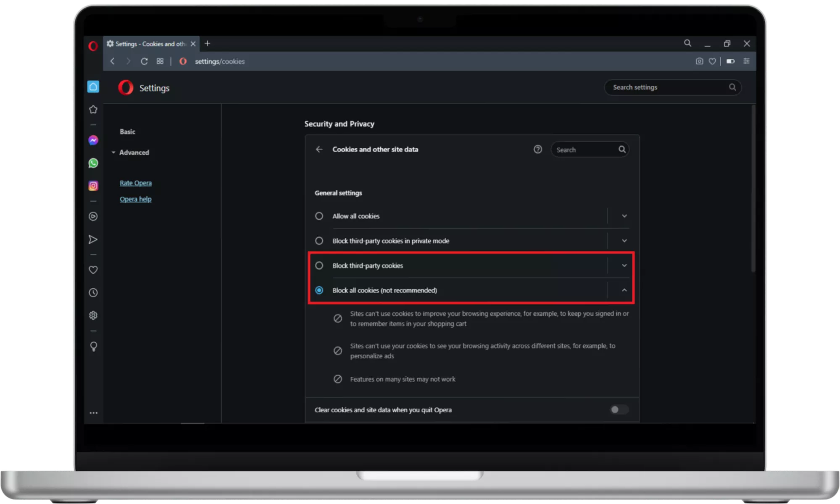Select Block third-party cookies option

point(319,265)
